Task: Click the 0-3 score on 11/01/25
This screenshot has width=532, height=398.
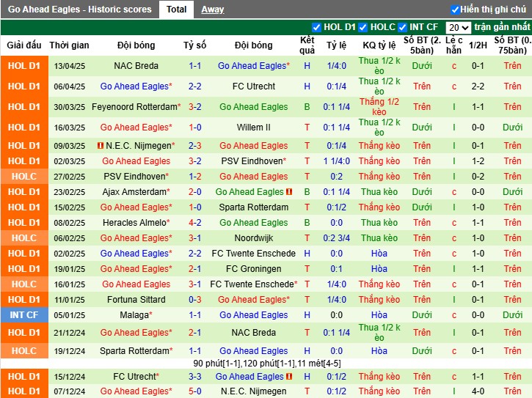Action: pyautogui.click(x=194, y=300)
